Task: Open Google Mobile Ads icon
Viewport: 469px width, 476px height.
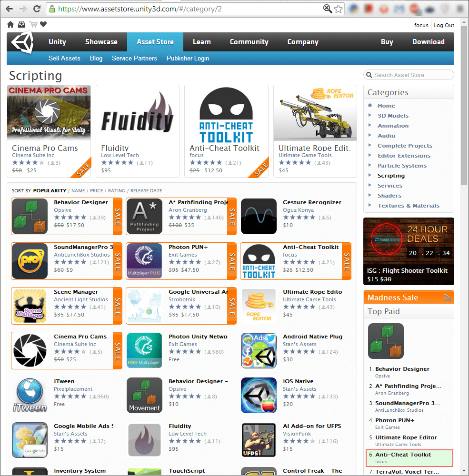Action: point(30,440)
